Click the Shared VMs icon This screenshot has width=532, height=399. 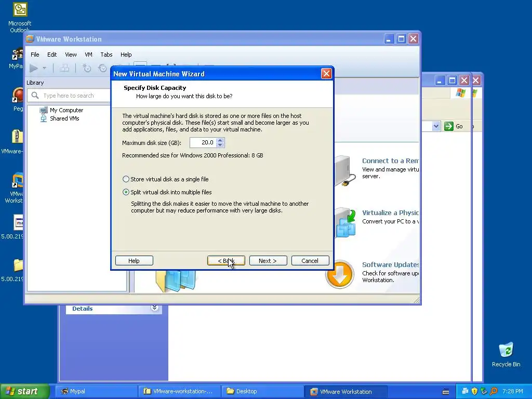tap(44, 118)
